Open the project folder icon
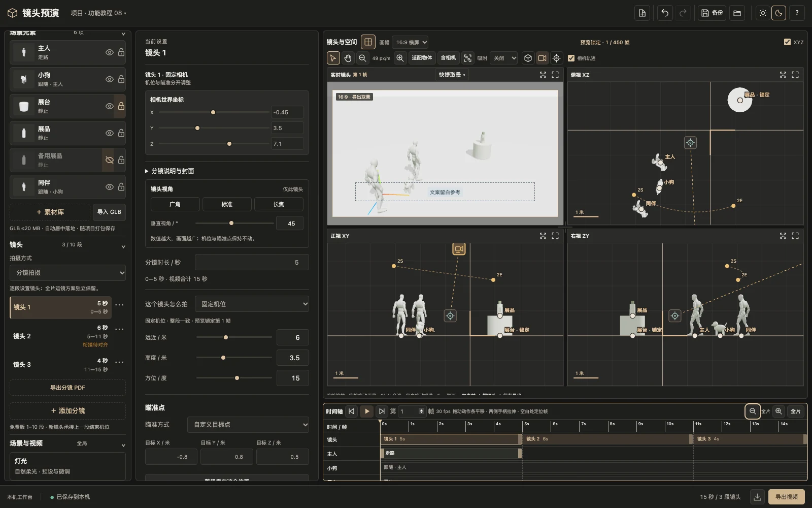Screen dimensions: 812x508 737,13
